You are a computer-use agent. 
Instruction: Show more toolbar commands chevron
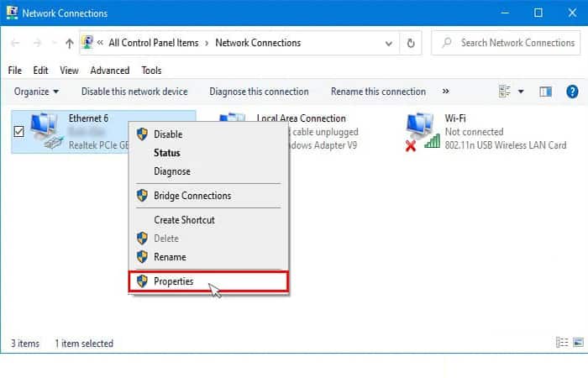point(445,91)
